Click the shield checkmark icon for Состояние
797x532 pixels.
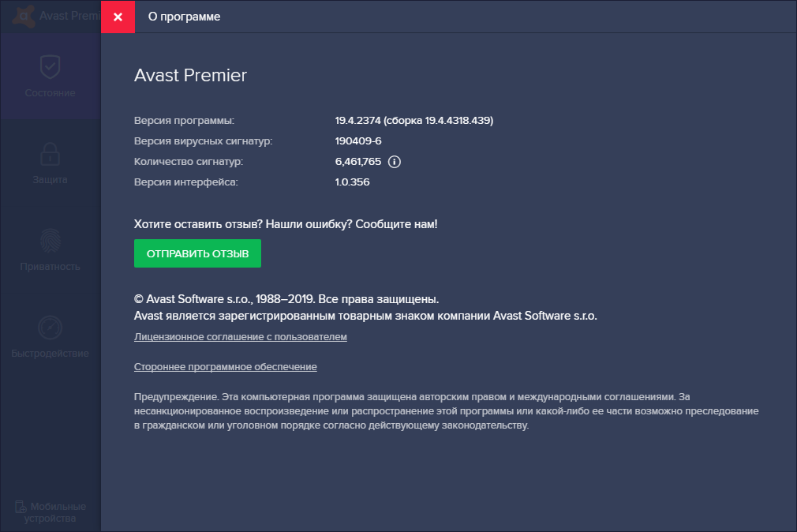pyautogui.click(x=50, y=67)
